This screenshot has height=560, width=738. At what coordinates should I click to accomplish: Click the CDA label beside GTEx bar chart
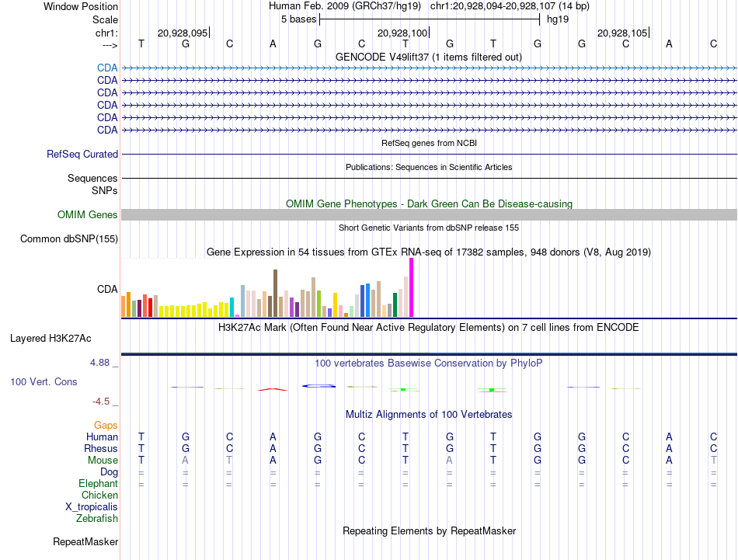point(107,289)
